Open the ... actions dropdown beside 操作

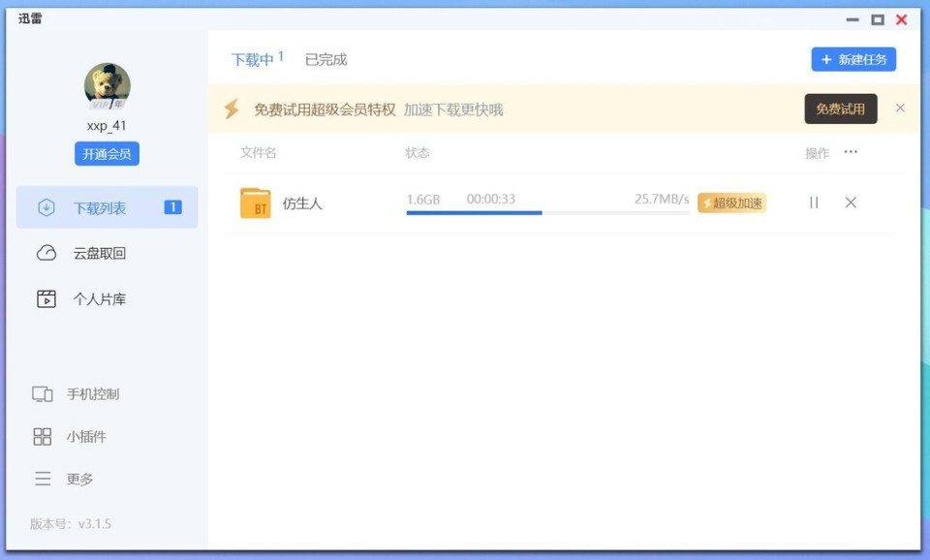tap(851, 152)
